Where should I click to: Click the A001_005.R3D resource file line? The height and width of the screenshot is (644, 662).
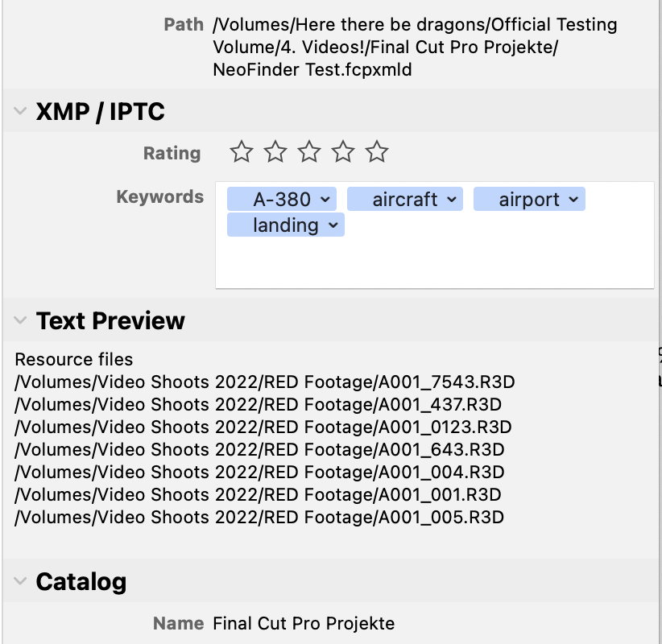(x=259, y=518)
